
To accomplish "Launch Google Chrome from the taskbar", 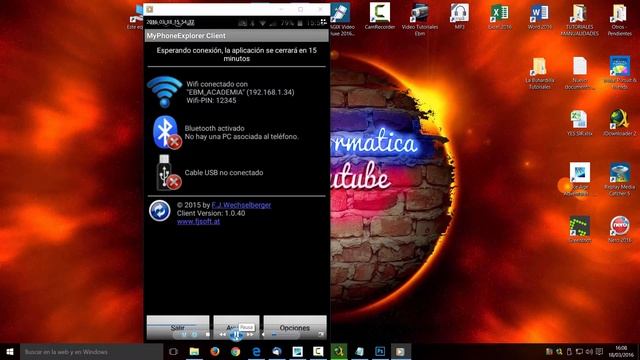I will coord(236,351).
